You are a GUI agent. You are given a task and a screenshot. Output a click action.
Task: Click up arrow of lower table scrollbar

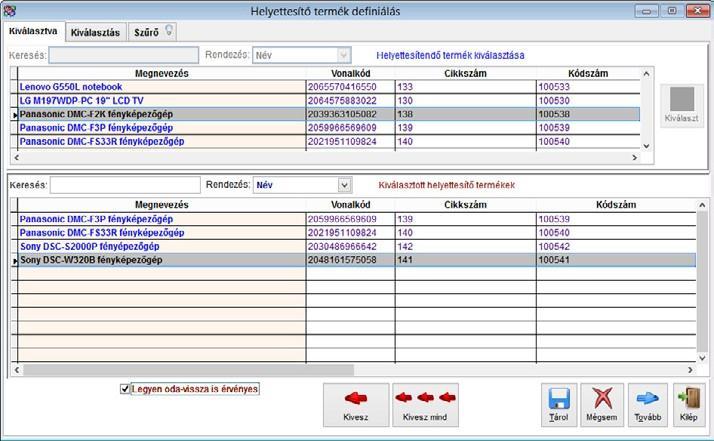(702, 205)
